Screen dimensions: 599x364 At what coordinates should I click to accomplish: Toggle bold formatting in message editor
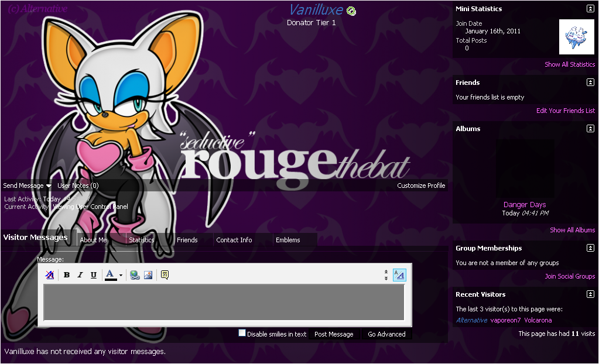67,275
